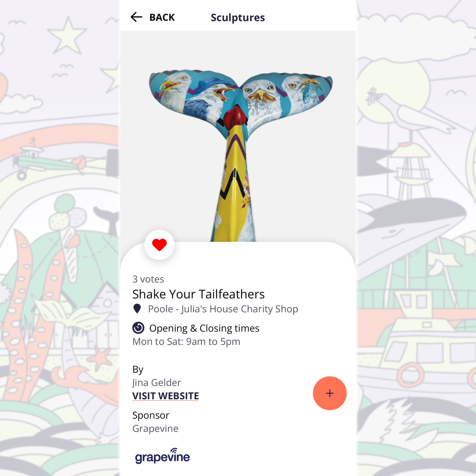
Task: Click the clock icon for opening times
Action: point(138,328)
